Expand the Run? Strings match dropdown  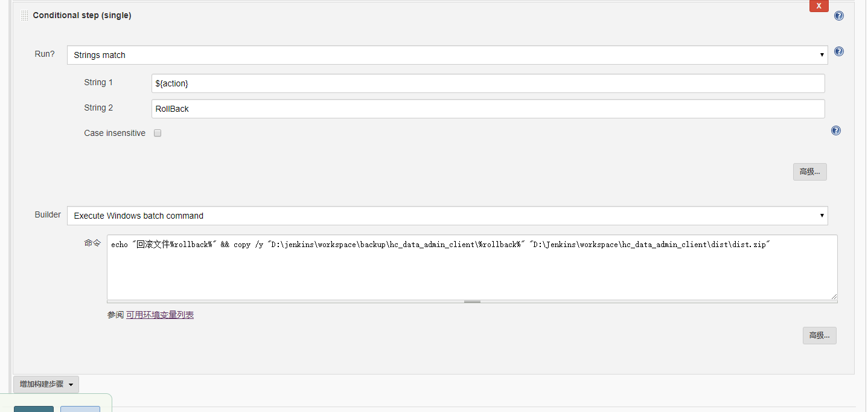[447, 55]
